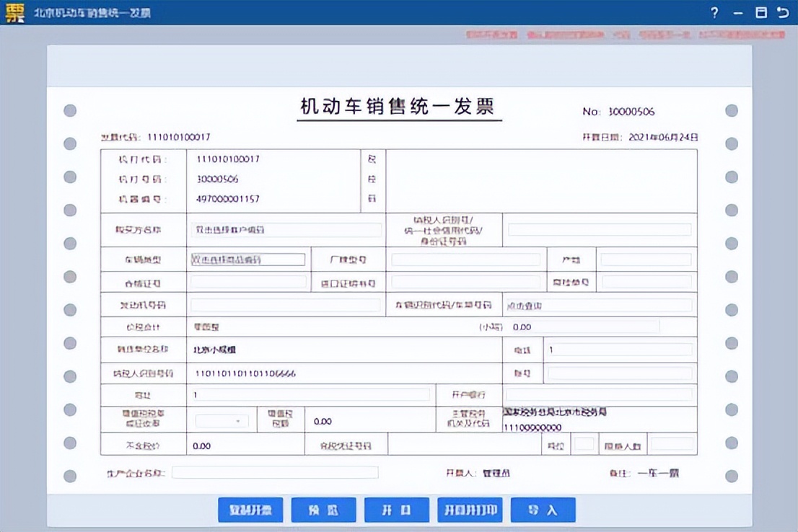Click the 预览 preview button

pyautogui.click(x=323, y=510)
